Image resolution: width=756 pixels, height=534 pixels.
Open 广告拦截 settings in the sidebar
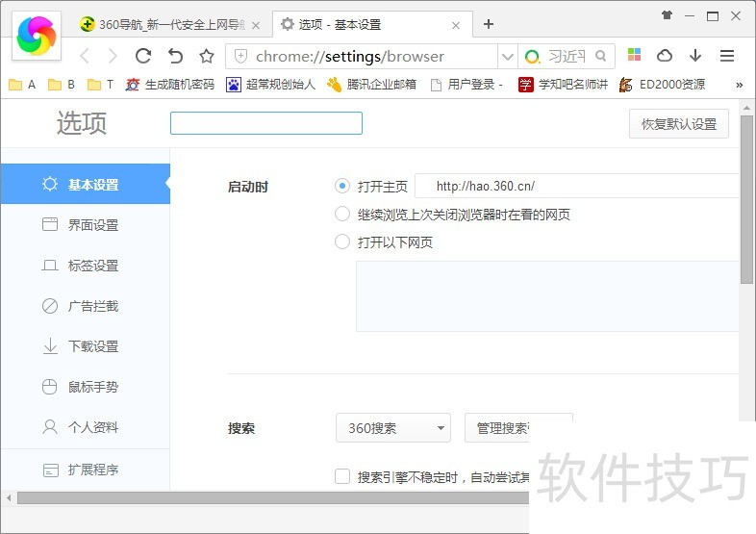(92, 306)
